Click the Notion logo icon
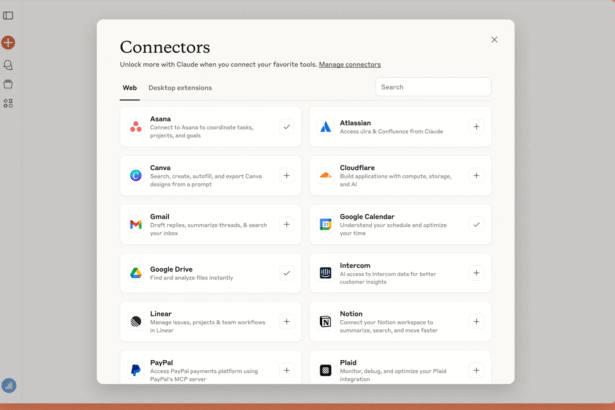Image resolution: width=615 pixels, height=410 pixels. click(325, 322)
